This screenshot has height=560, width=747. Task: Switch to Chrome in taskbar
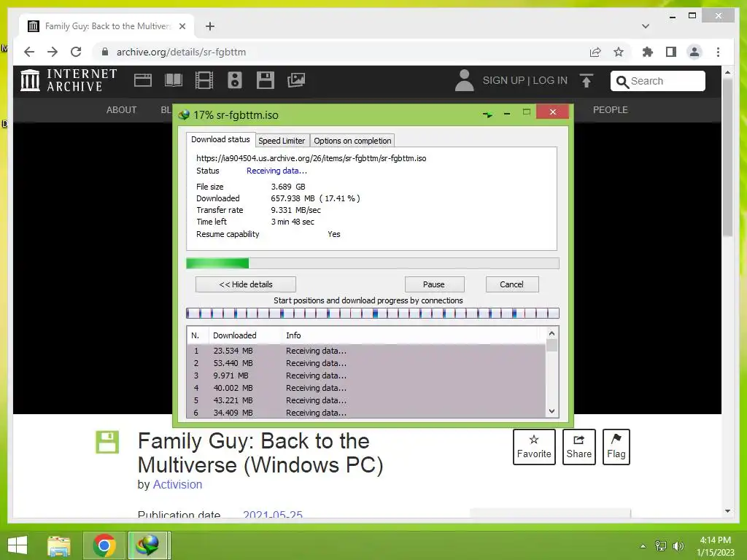coord(104,545)
